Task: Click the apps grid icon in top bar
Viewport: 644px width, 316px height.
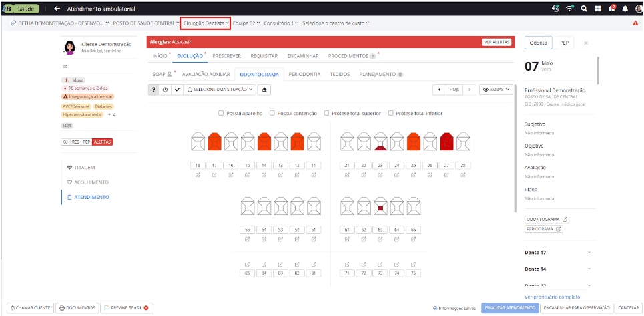Action: [x=598, y=9]
